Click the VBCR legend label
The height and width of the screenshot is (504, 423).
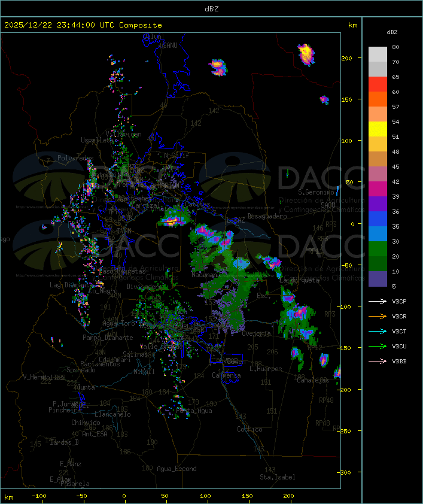pyautogui.click(x=399, y=316)
